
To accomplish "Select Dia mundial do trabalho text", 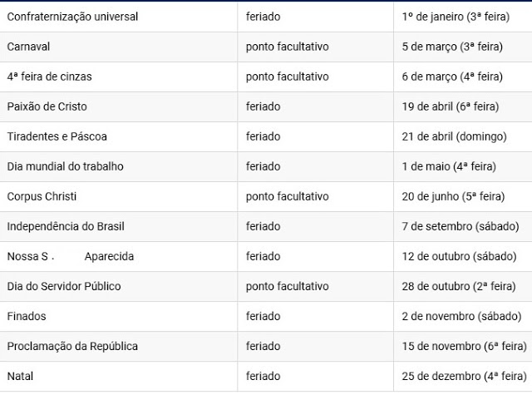I will tap(65, 166).
